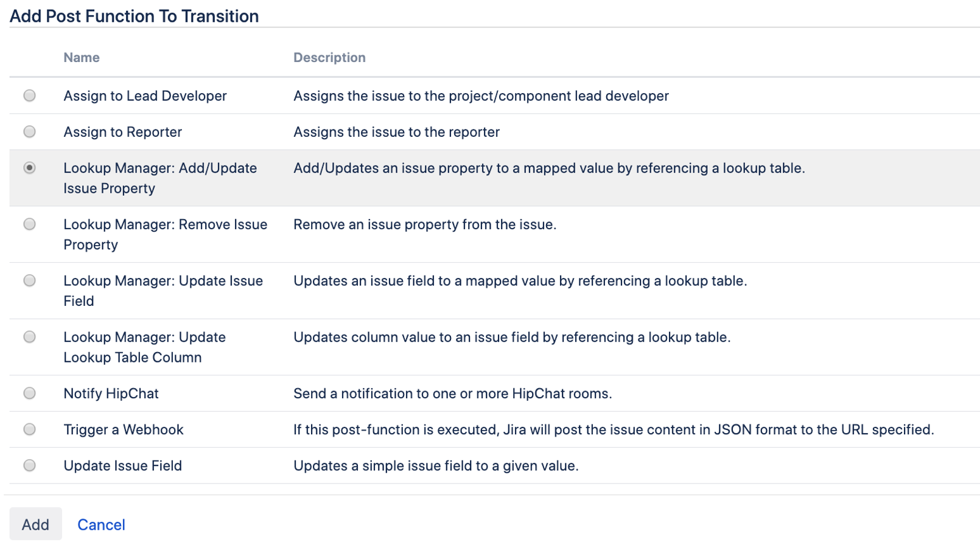Screen dimensions: 980x551
Task: Select the Assign to Lead Developer radio button
Action: tap(29, 95)
